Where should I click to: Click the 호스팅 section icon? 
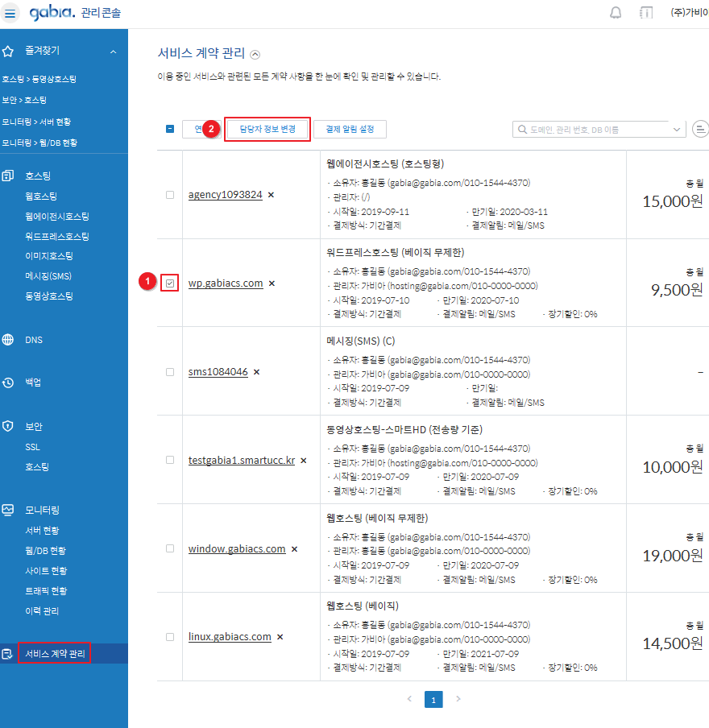[8, 176]
